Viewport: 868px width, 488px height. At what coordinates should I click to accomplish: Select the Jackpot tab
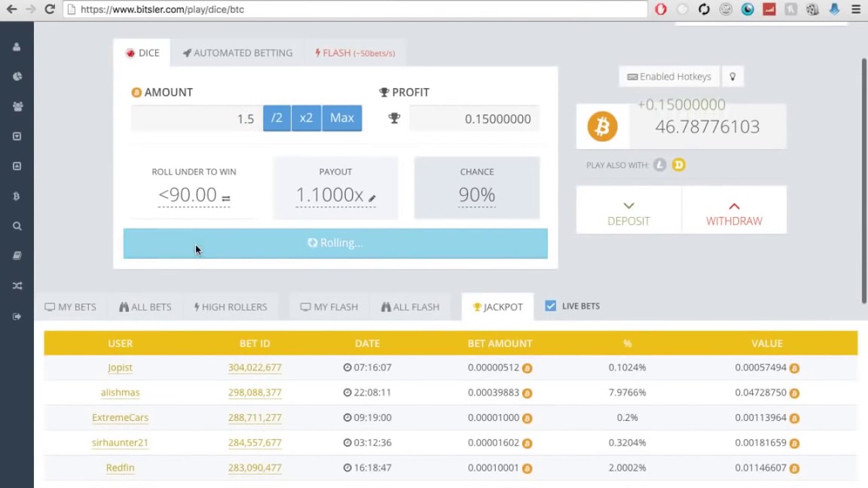pos(498,307)
